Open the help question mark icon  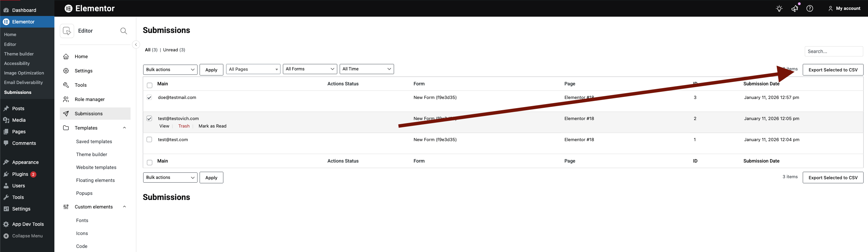point(810,9)
